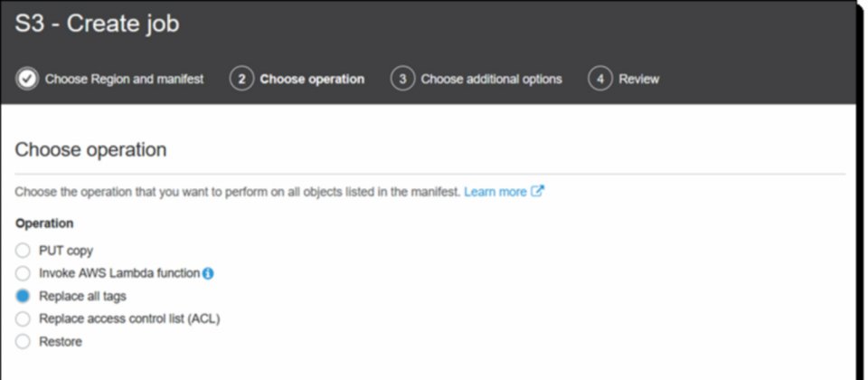Go to Choose Region and manifest step
Image resolution: width=868 pixels, height=380 pixels.
pos(124,80)
